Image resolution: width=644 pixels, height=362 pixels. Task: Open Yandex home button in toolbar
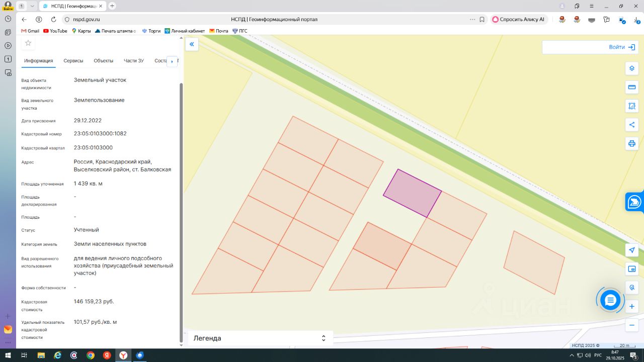pyautogui.click(x=39, y=20)
